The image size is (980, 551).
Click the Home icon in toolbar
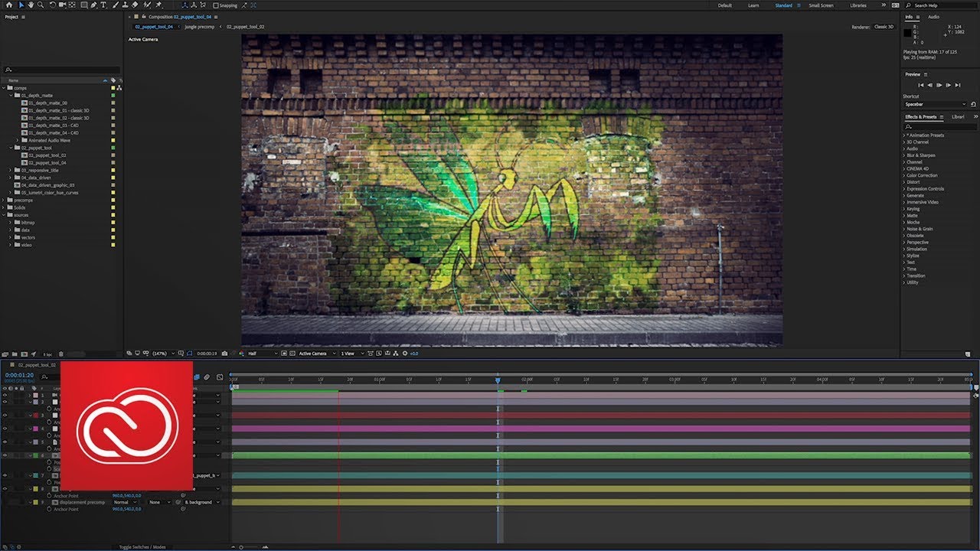click(x=9, y=5)
